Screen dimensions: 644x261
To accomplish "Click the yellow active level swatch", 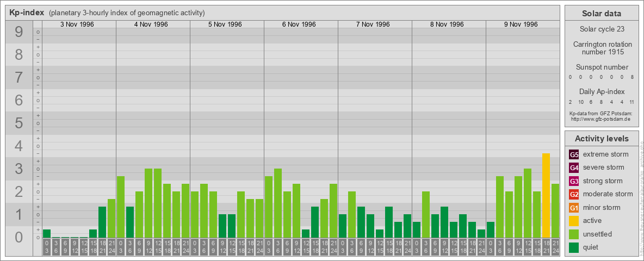I will click(x=574, y=221).
